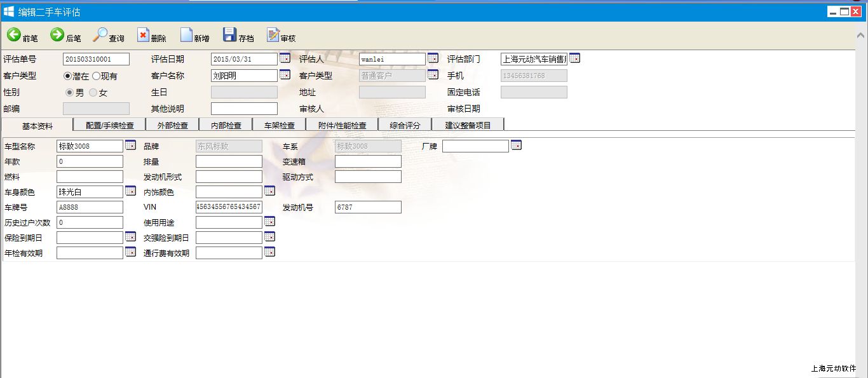Open lookup picker next to 车型名称 field
Screen dimensions: 868x378
[130, 145]
